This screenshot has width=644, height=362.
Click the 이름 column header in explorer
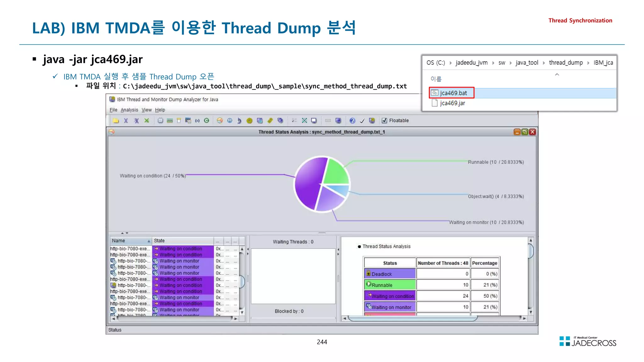[x=436, y=79]
